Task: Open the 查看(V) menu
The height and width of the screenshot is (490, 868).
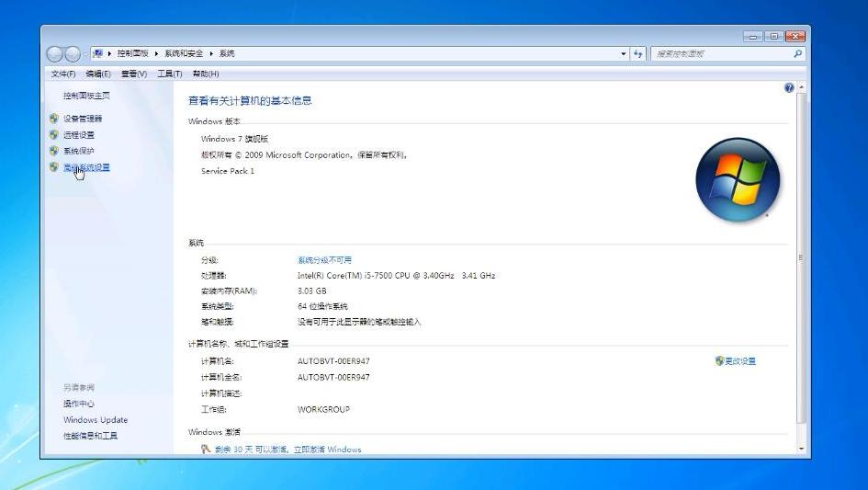Action: tap(134, 74)
